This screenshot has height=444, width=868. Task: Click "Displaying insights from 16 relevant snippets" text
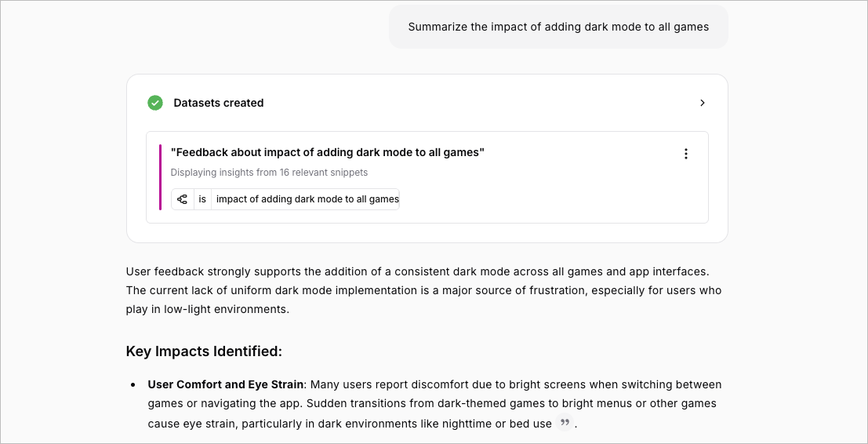(x=269, y=173)
